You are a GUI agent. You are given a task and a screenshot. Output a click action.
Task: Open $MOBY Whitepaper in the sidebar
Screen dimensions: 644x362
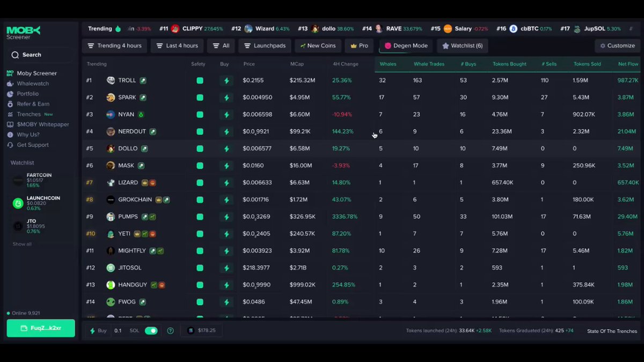(38, 124)
